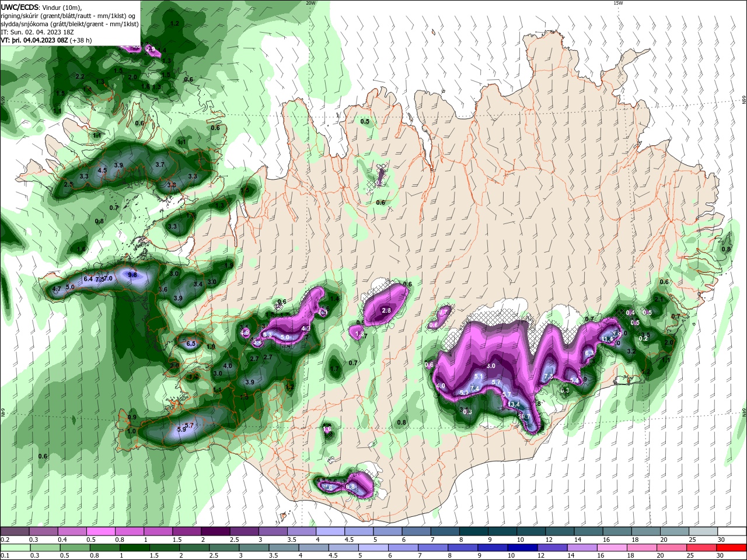The height and width of the screenshot is (560, 747).
Task: Click the '15W' longitude label
Action: point(618,3)
